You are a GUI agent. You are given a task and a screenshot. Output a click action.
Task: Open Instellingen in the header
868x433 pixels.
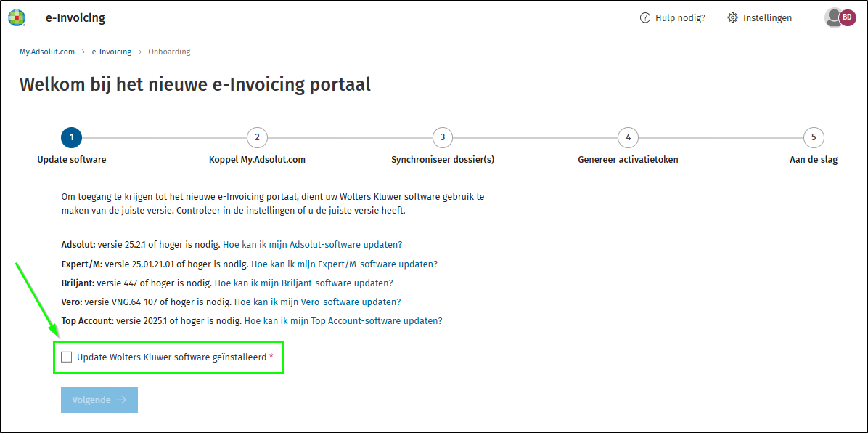tap(767, 18)
